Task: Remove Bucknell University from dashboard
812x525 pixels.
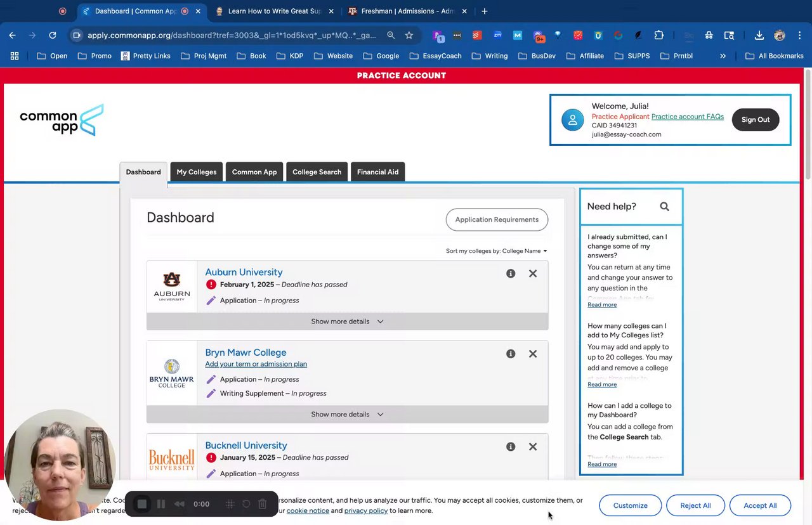Action: click(x=533, y=446)
